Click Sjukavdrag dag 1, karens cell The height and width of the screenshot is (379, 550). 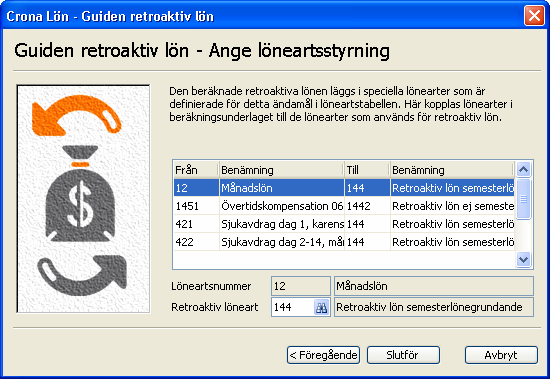pos(282,224)
